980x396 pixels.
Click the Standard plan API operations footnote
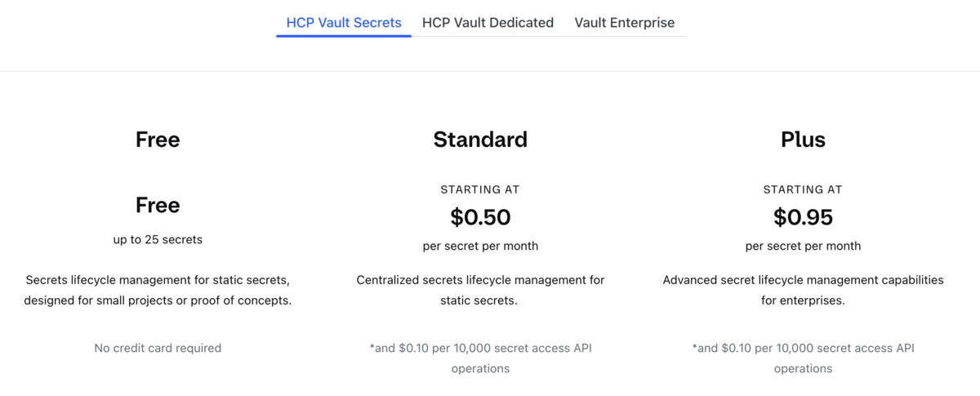point(480,358)
